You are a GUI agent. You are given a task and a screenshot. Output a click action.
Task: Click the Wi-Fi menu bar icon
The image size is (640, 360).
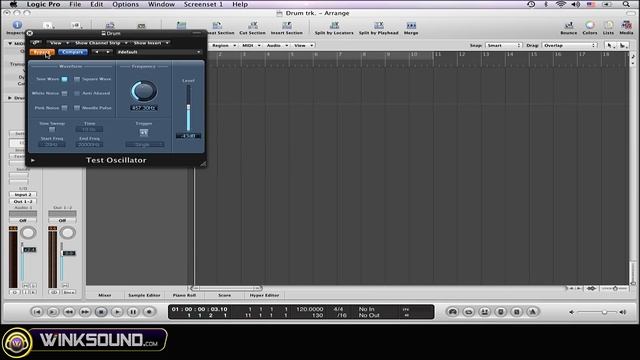[561, 4]
